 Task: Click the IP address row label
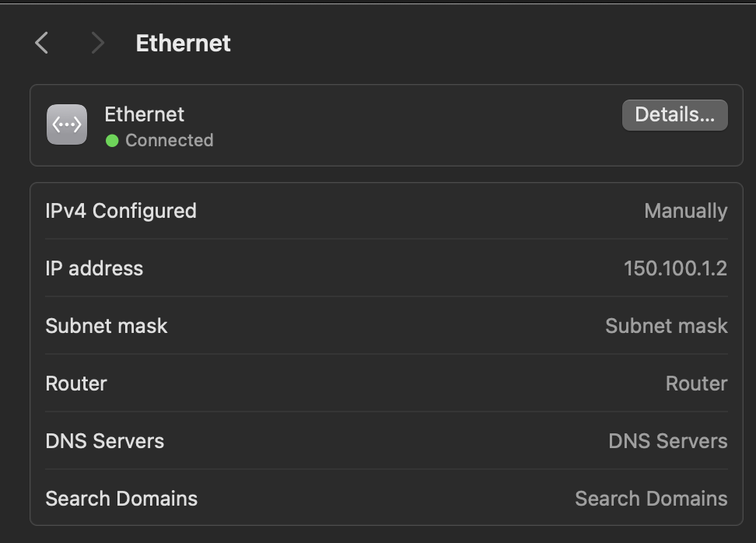[x=94, y=268]
